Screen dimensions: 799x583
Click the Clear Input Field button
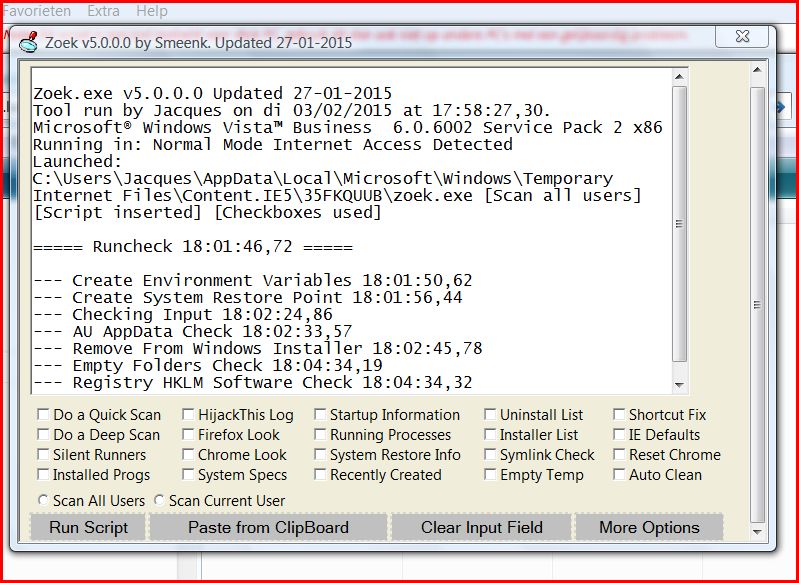tap(482, 527)
